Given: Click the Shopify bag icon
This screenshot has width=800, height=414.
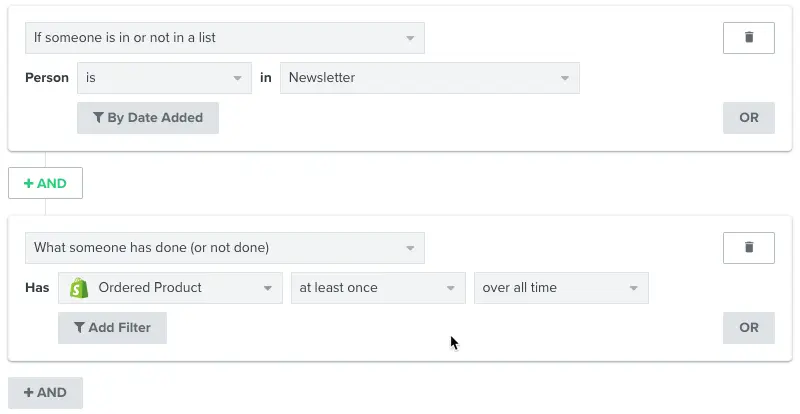Looking at the screenshot, I should (x=80, y=288).
